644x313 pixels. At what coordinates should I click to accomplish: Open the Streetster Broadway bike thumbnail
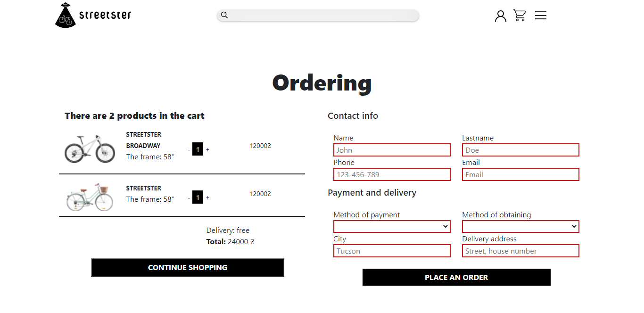pos(90,148)
